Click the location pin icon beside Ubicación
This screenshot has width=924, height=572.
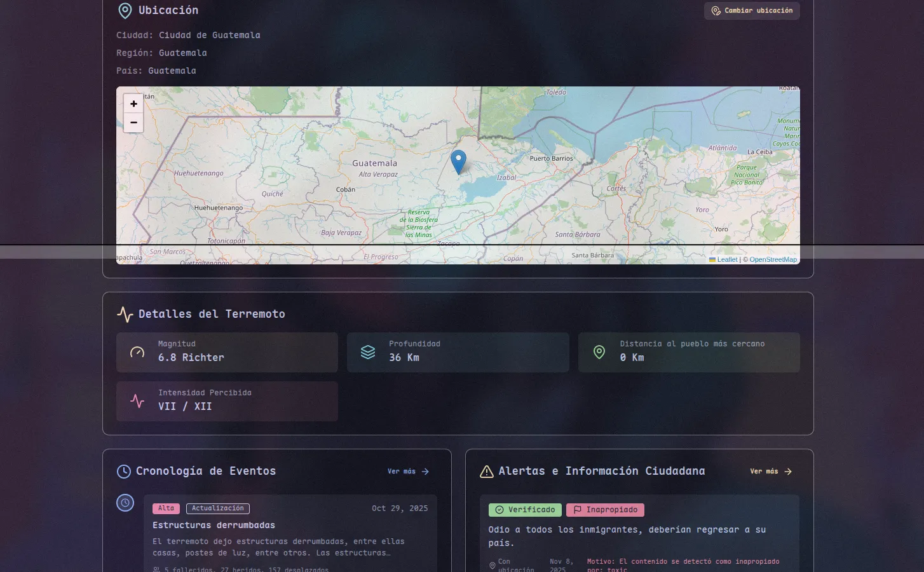point(125,11)
